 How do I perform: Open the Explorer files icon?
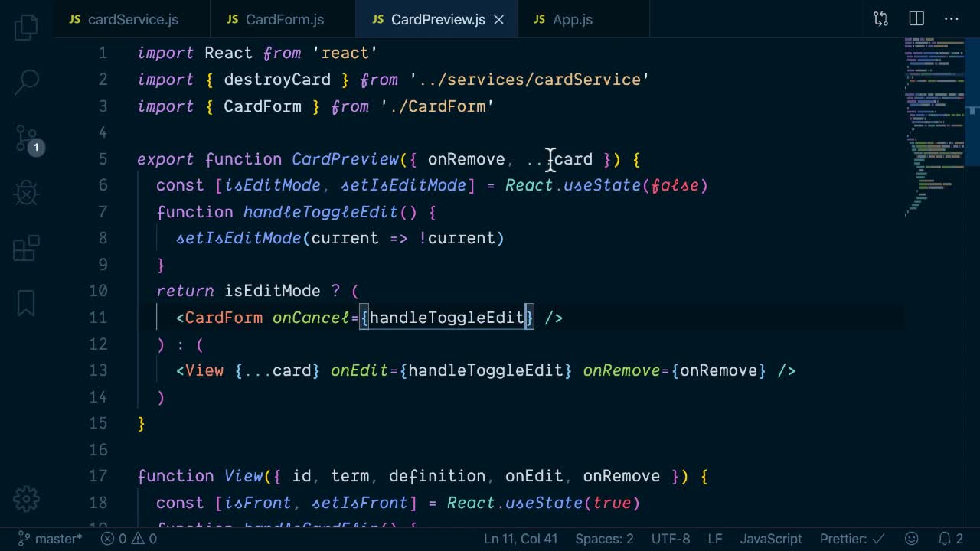[x=26, y=28]
